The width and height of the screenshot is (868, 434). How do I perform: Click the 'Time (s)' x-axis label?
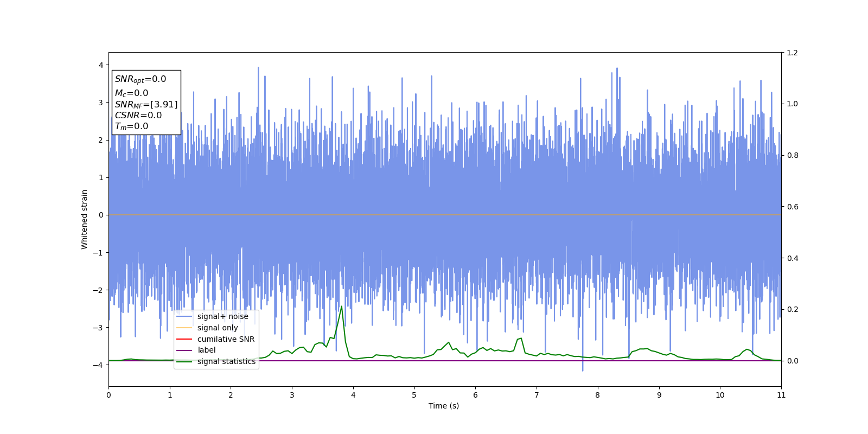click(444, 406)
